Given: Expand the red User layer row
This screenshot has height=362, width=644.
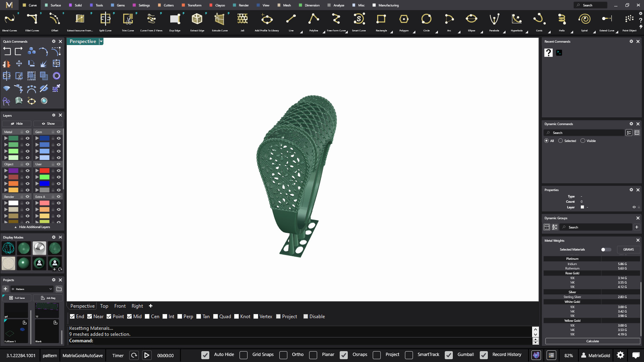Looking at the screenshot, I should (37, 171).
